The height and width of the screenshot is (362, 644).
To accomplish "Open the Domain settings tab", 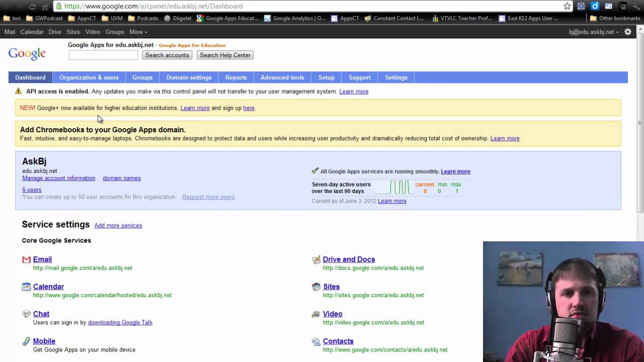I will pos(189,77).
